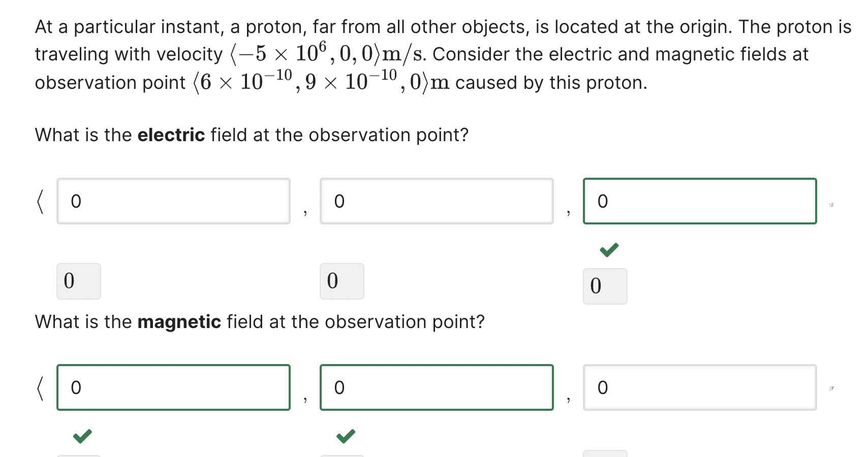868x457 pixels.
Task: Click the feedback box below the magnetic z-component
Action: click(x=605, y=454)
